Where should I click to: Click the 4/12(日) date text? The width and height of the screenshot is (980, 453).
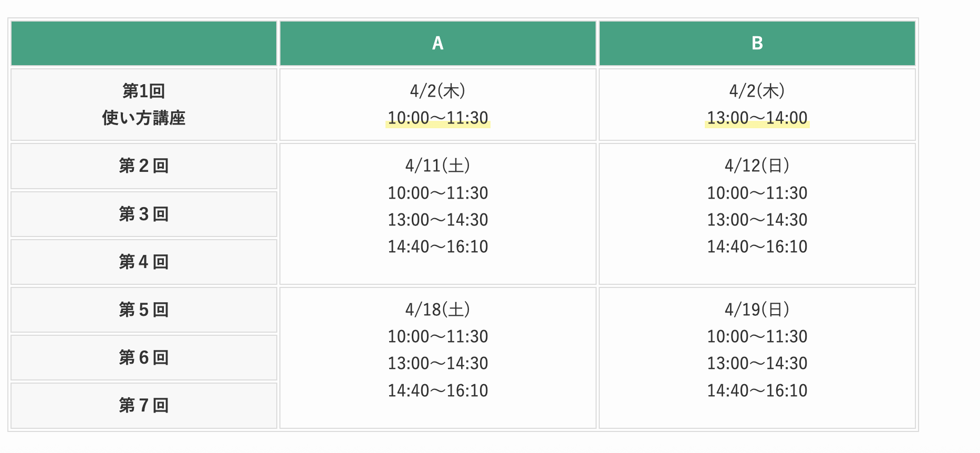tap(757, 166)
